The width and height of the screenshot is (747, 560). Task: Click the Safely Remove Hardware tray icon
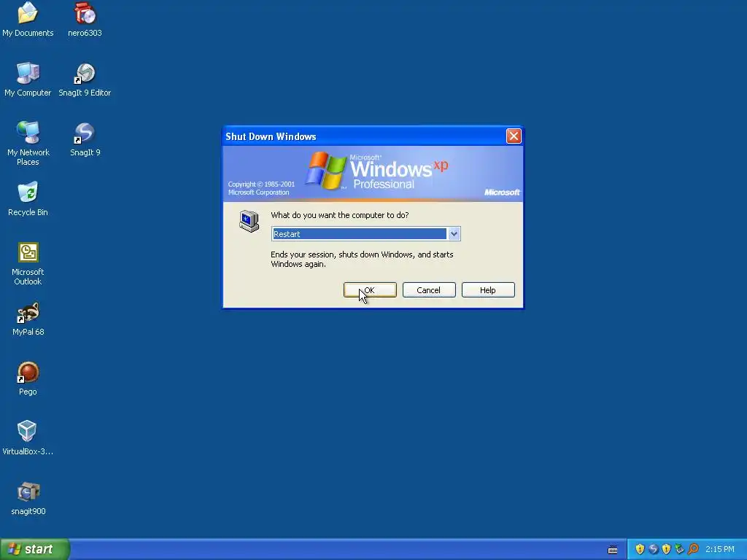pyautogui.click(x=679, y=549)
